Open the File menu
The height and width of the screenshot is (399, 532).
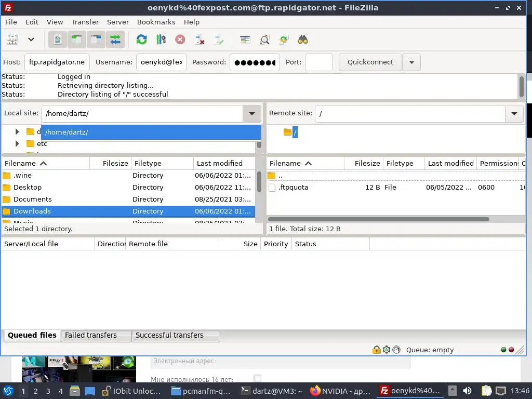pyautogui.click(x=11, y=22)
